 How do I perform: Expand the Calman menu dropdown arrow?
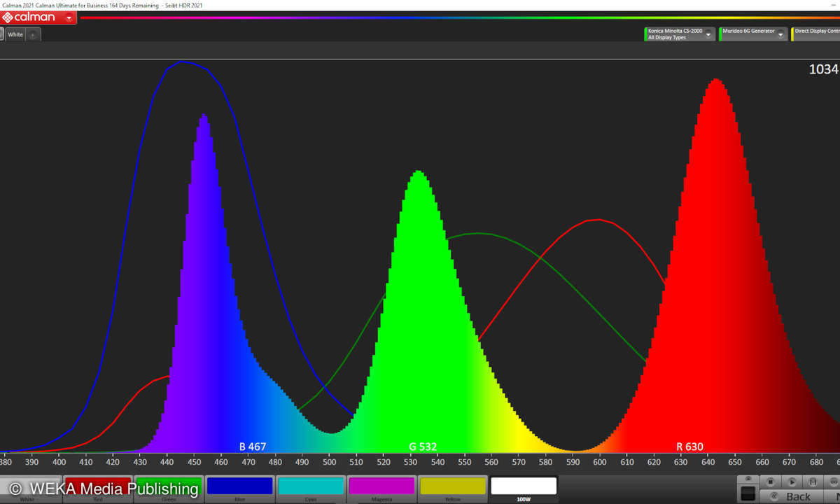tap(69, 17)
